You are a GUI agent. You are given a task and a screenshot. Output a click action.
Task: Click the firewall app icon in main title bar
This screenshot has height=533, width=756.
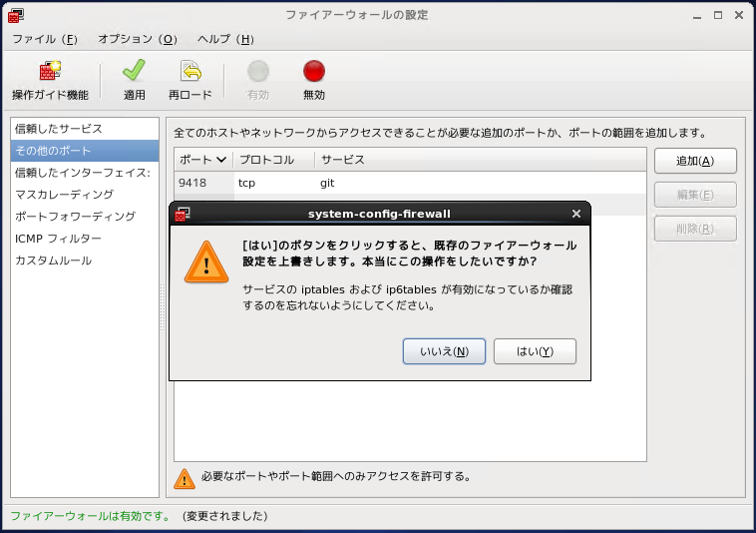point(16,15)
